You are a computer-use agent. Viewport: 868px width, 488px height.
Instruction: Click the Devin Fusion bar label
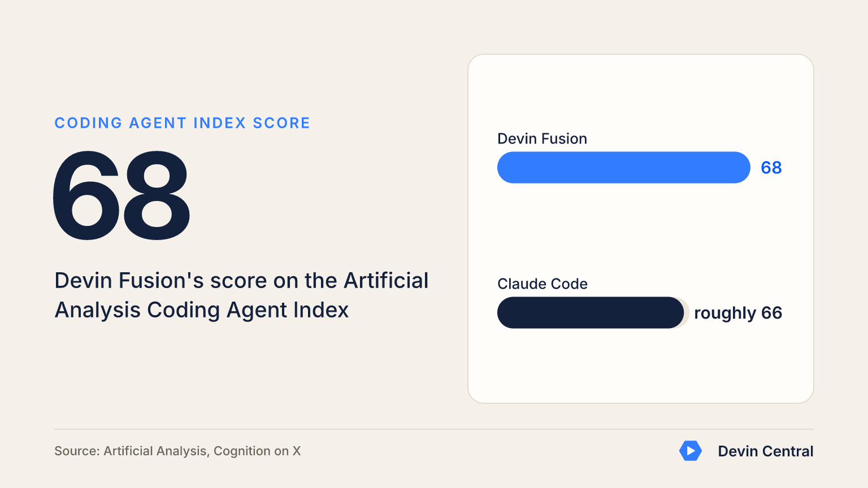[x=542, y=139]
